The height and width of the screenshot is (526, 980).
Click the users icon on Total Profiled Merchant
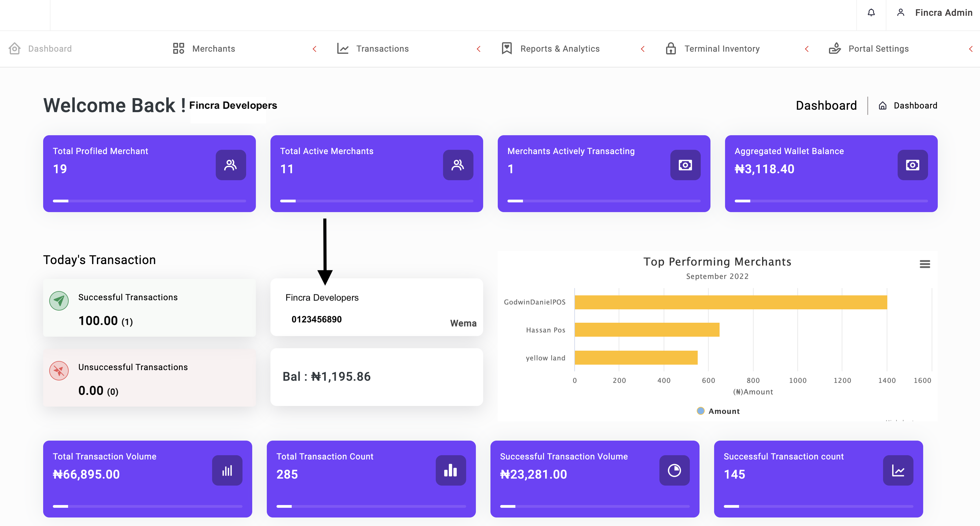click(231, 165)
